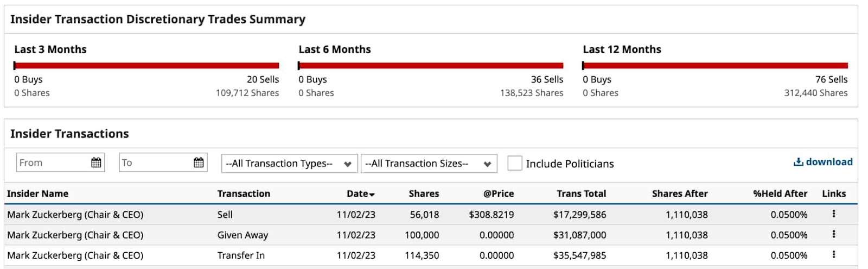This screenshot has width=868, height=269.
Task: Enable the Include Politicians checkbox
Action: point(514,163)
